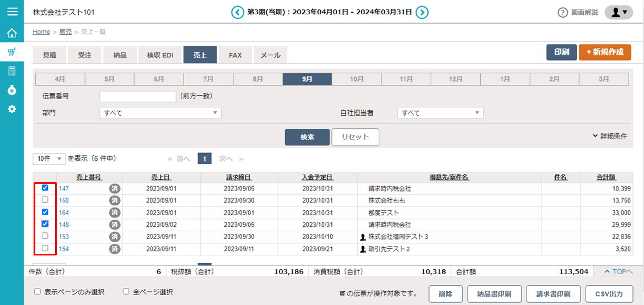Open the 部門 dropdown

(160, 113)
